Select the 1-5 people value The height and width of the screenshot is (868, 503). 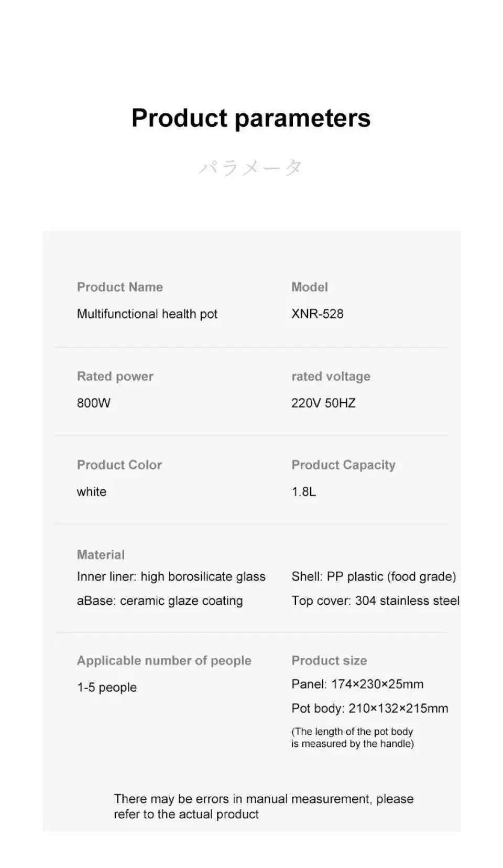(107, 687)
